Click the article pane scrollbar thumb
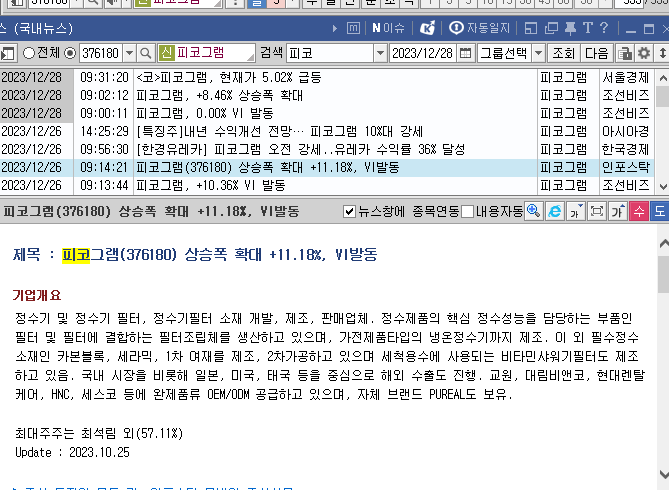The width and height of the screenshot is (669, 490). 663,274
